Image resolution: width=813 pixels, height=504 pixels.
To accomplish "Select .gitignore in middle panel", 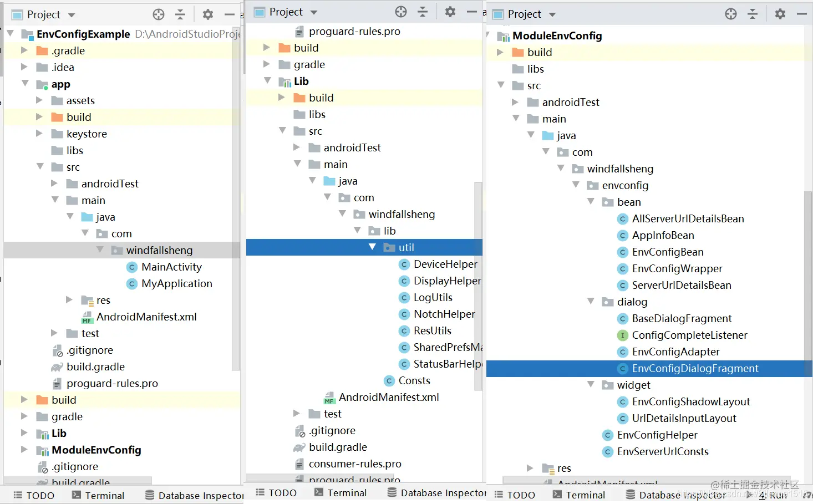I will pyautogui.click(x=332, y=431).
